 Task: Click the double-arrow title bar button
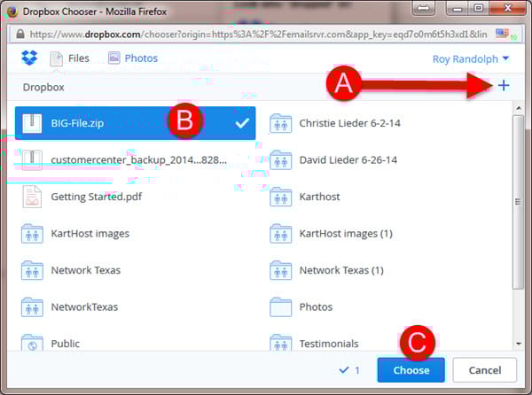click(x=423, y=8)
